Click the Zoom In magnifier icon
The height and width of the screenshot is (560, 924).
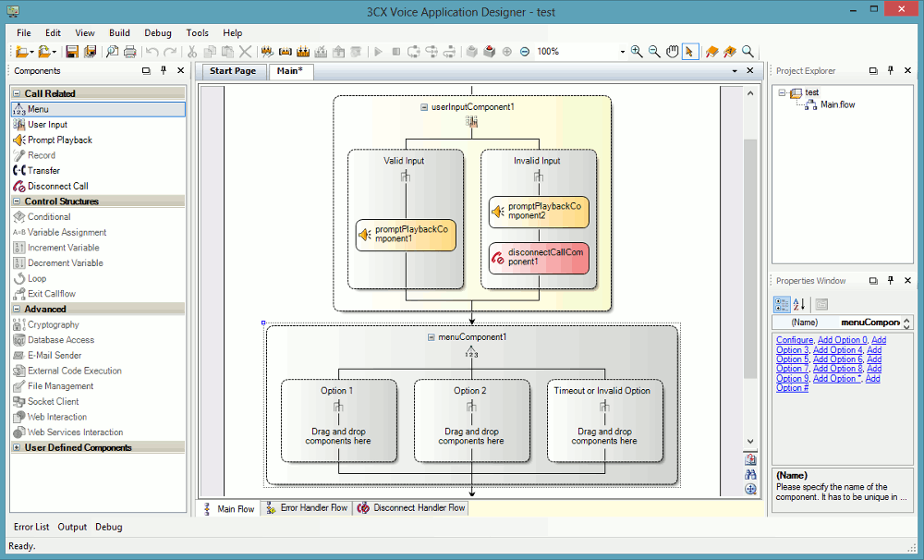coord(637,52)
